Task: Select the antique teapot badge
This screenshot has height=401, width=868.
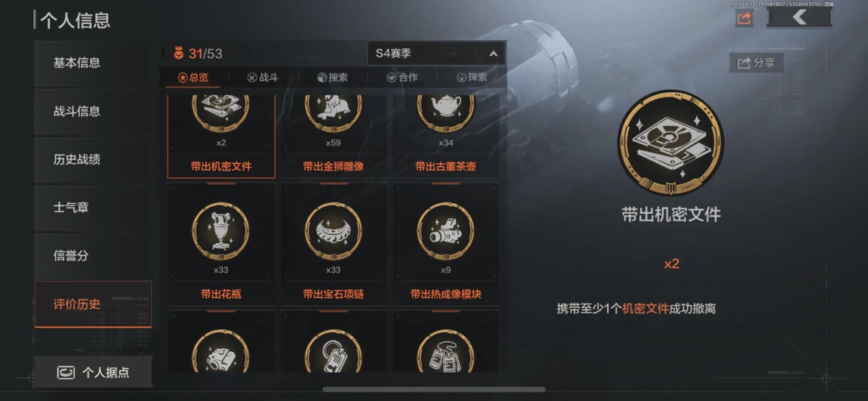Action: point(446,136)
